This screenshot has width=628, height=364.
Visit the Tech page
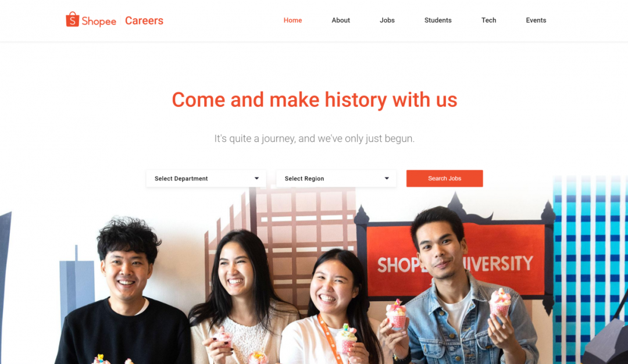488,20
